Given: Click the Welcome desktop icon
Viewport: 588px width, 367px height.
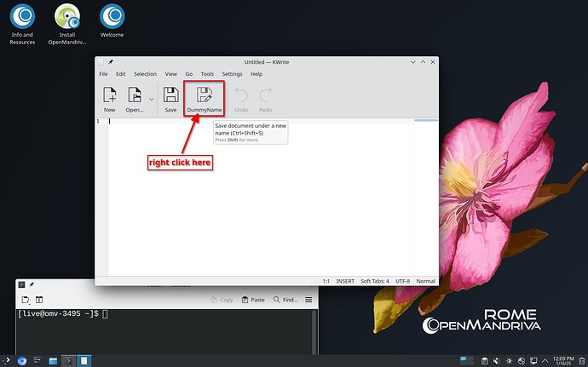Looking at the screenshot, I should [x=112, y=15].
